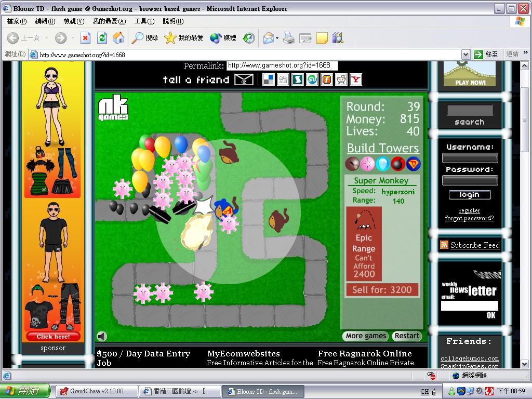
Task: Click the Permalink URL field
Action: [282, 65]
